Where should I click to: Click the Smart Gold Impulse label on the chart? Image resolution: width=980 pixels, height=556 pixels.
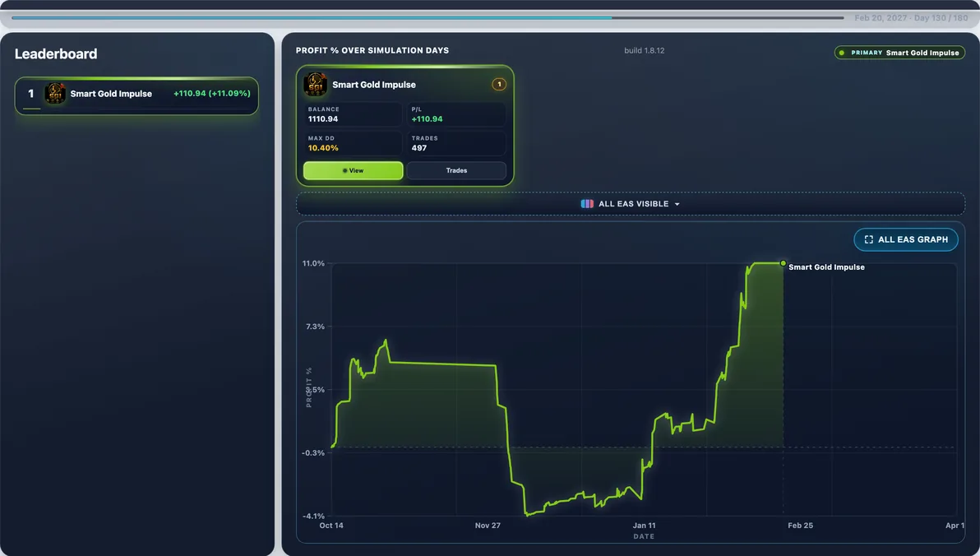pyautogui.click(x=826, y=267)
